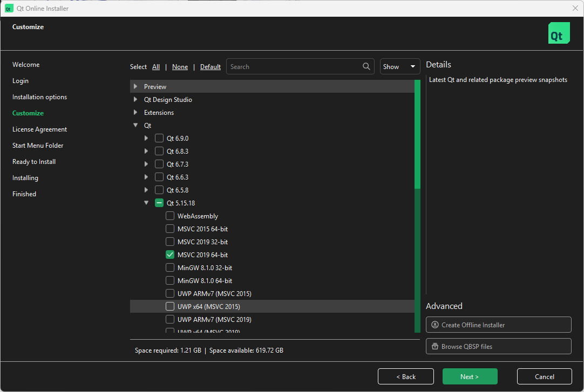Click the Qt Online Installer title bar icon
The image size is (584, 392).
(8, 8)
